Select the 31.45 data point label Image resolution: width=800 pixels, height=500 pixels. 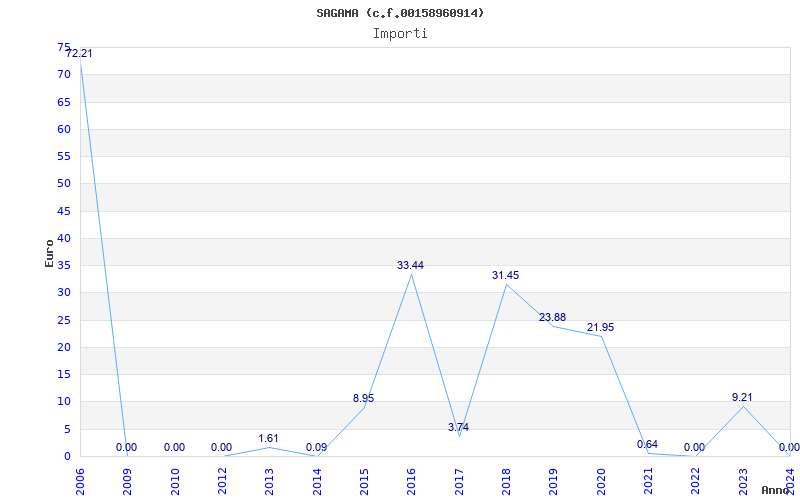505,275
